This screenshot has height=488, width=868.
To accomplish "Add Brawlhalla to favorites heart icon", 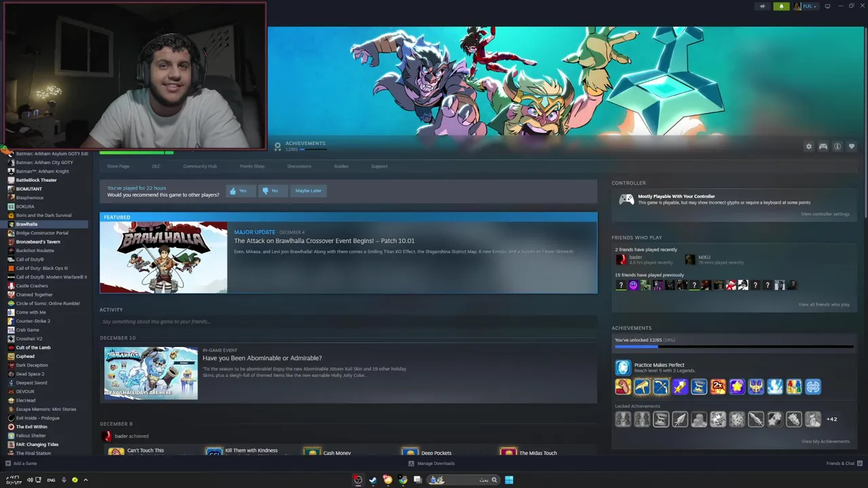I will coord(852,146).
